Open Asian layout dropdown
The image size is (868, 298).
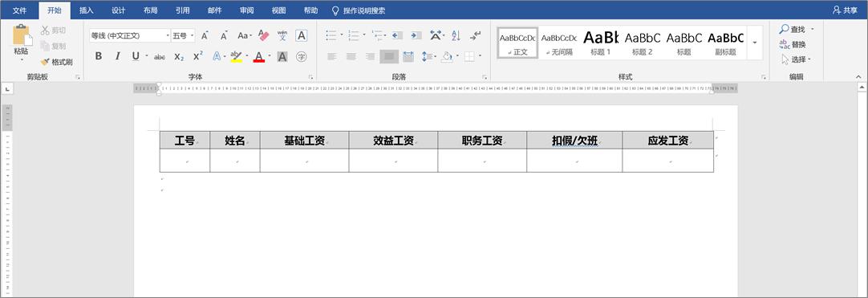click(x=436, y=35)
